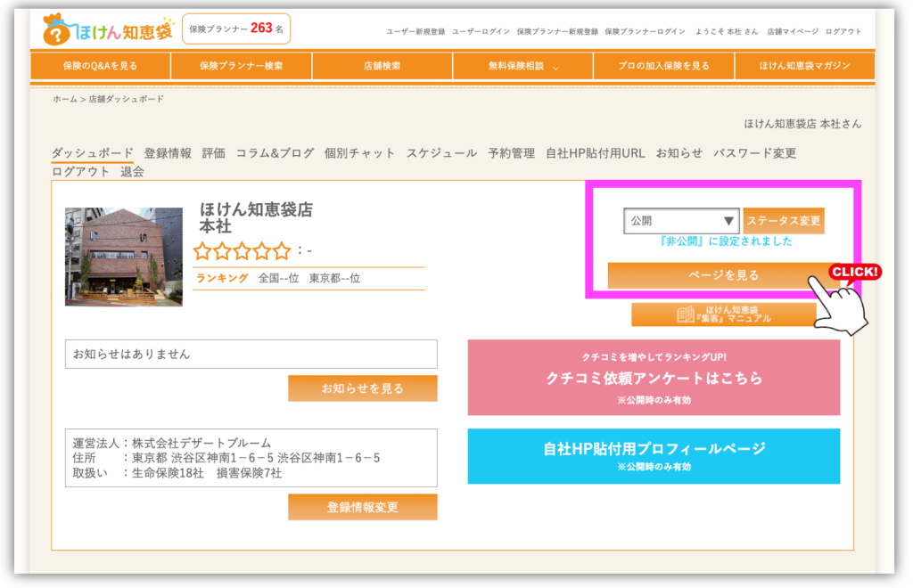Click the store building photo thumbnail
Screen dimensions: 913x588
click(x=123, y=257)
